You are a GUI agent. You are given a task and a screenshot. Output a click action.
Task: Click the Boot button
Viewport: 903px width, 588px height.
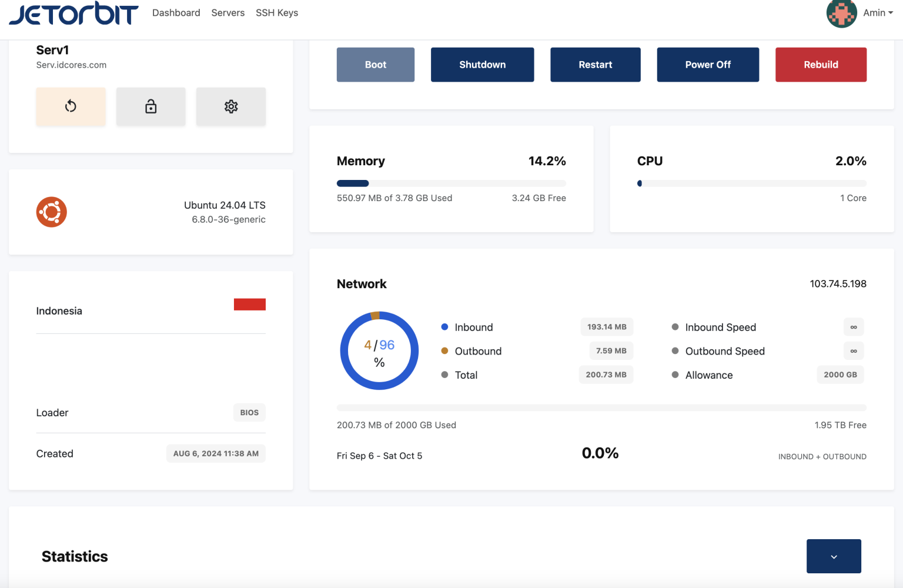375,64
